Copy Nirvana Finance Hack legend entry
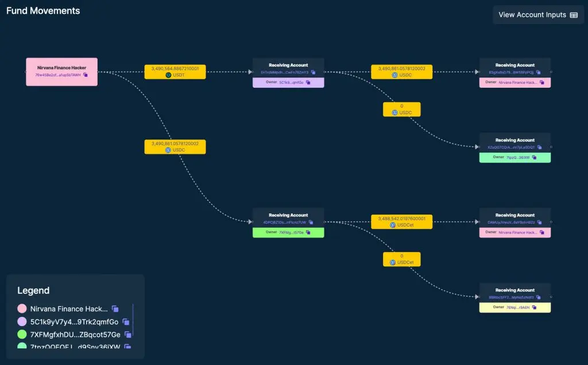The width and height of the screenshot is (588, 365). pyautogui.click(x=115, y=309)
